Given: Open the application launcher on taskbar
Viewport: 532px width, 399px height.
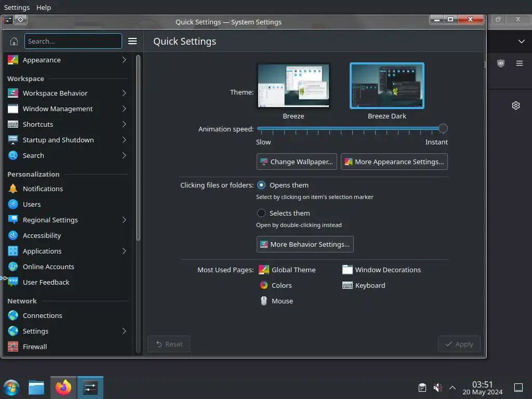Looking at the screenshot, I should tap(11, 388).
